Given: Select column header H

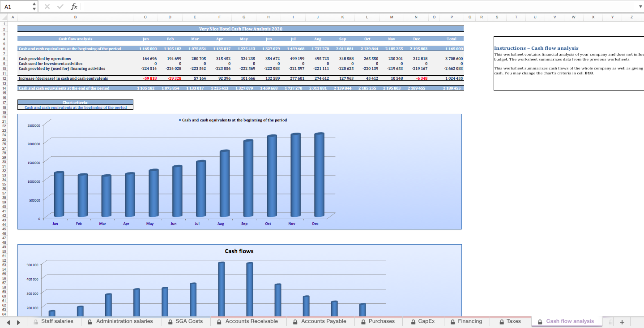Looking at the screenshot, I should tap(268, 17).
